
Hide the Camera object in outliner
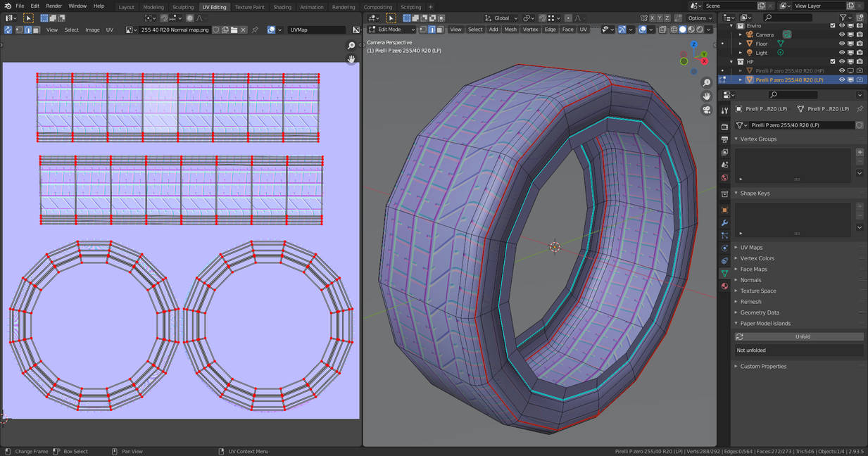pyautogui.click(x=841, y=34)
